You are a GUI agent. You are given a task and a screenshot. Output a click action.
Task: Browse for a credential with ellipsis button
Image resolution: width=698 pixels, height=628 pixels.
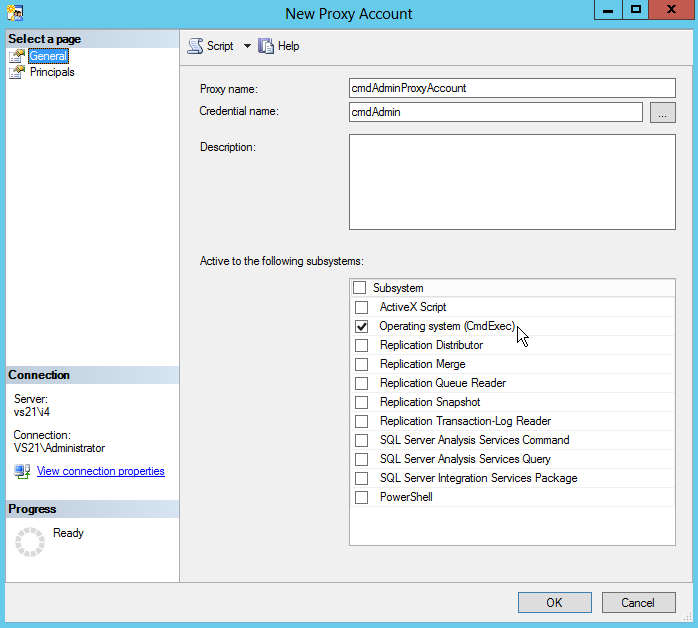click(x=662, y=113)
